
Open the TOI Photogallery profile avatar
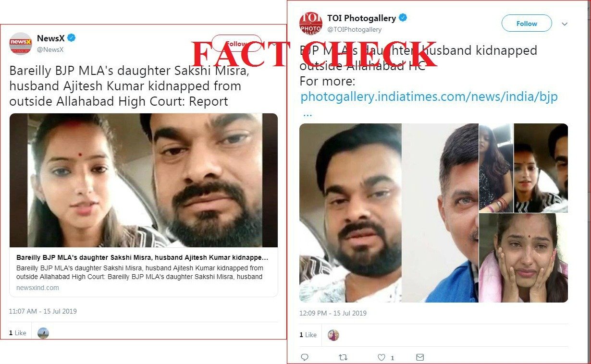pyautogui.click(x=310, y=23)
